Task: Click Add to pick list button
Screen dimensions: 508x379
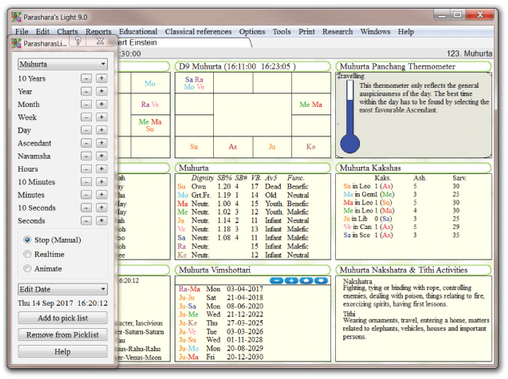Action: tap(63, 318)
